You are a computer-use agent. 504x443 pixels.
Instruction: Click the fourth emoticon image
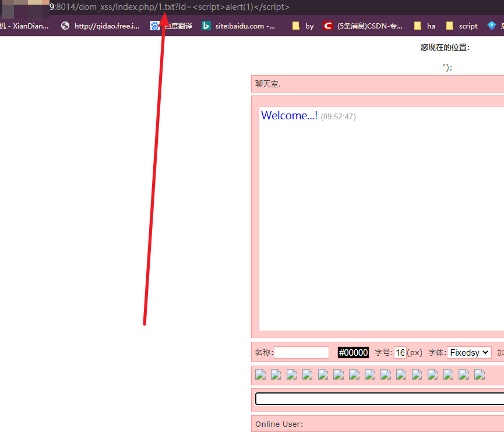[x=308, y=374]
